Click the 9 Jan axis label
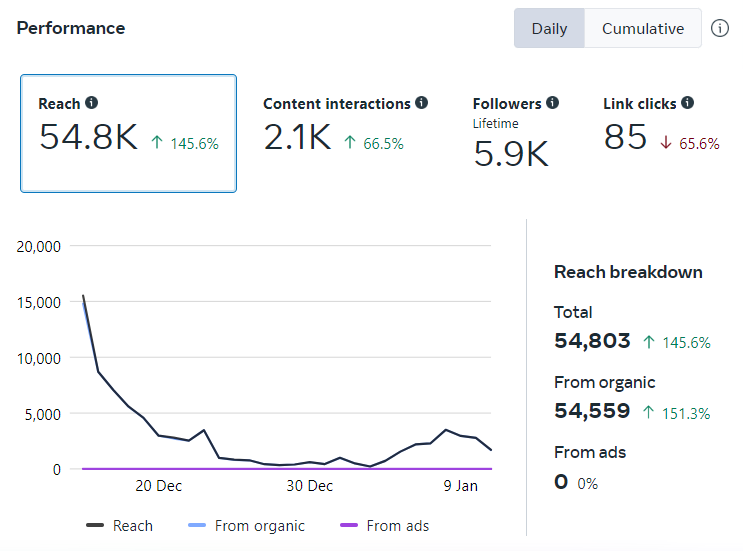This screenshot has width=743, height=551. click(x=460, y=486)
